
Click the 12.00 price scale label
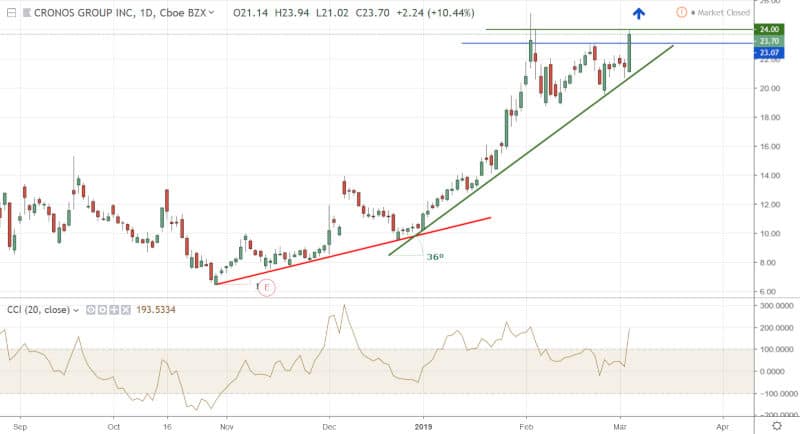pos(769,205)
